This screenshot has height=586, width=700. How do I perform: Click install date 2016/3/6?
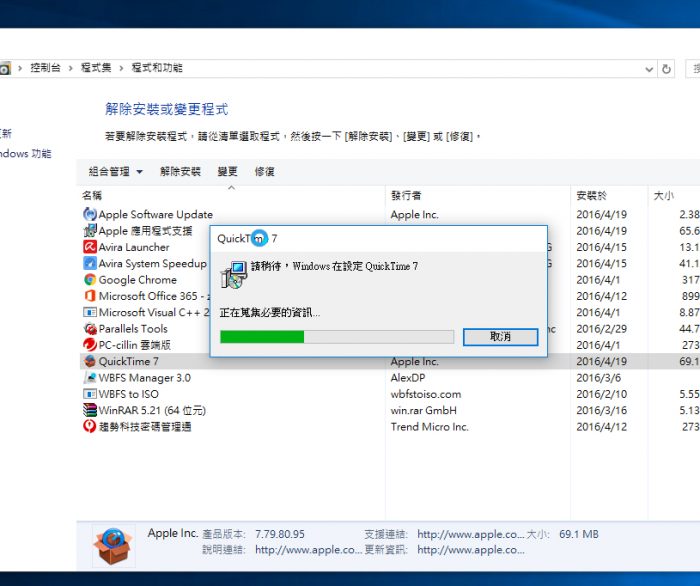click(x=599, y=378)
